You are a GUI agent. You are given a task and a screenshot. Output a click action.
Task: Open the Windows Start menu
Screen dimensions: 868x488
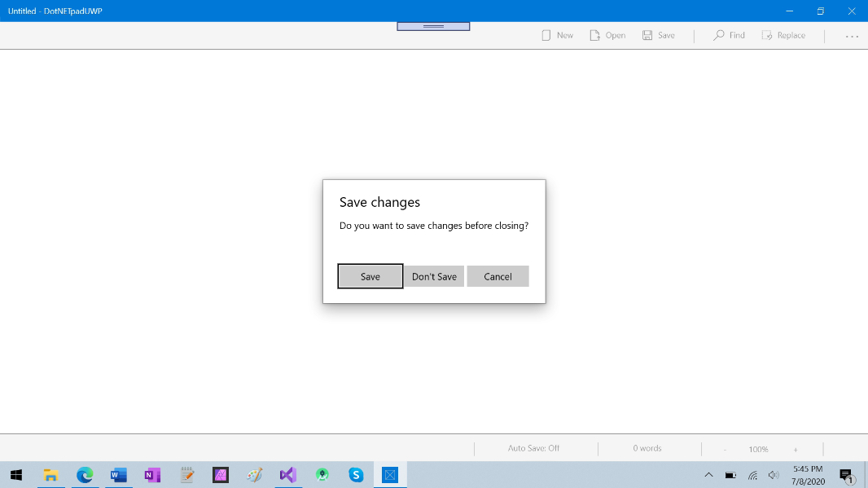[x=15, y=475]
